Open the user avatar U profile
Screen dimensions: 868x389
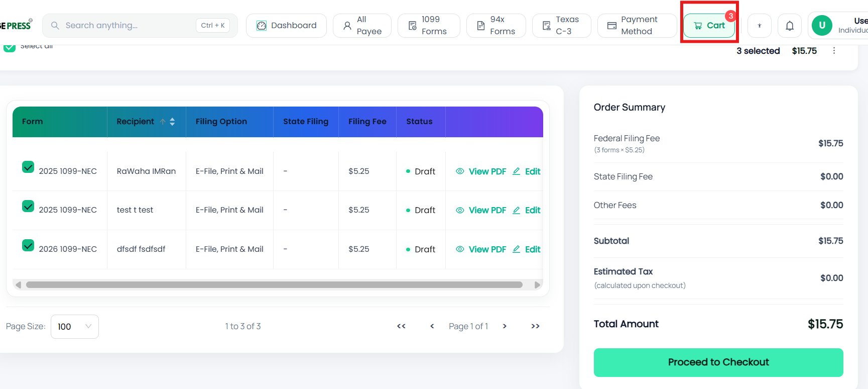822,25
